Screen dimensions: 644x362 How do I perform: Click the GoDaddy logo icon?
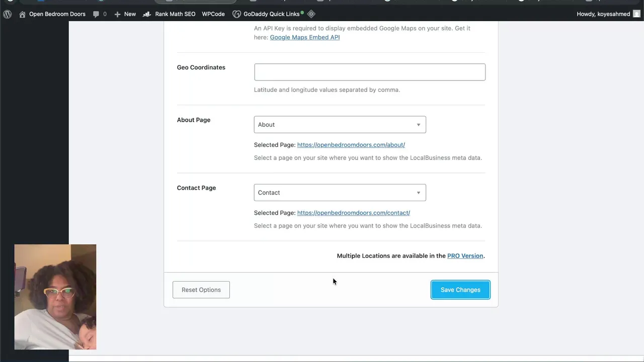tap(236, 14)
